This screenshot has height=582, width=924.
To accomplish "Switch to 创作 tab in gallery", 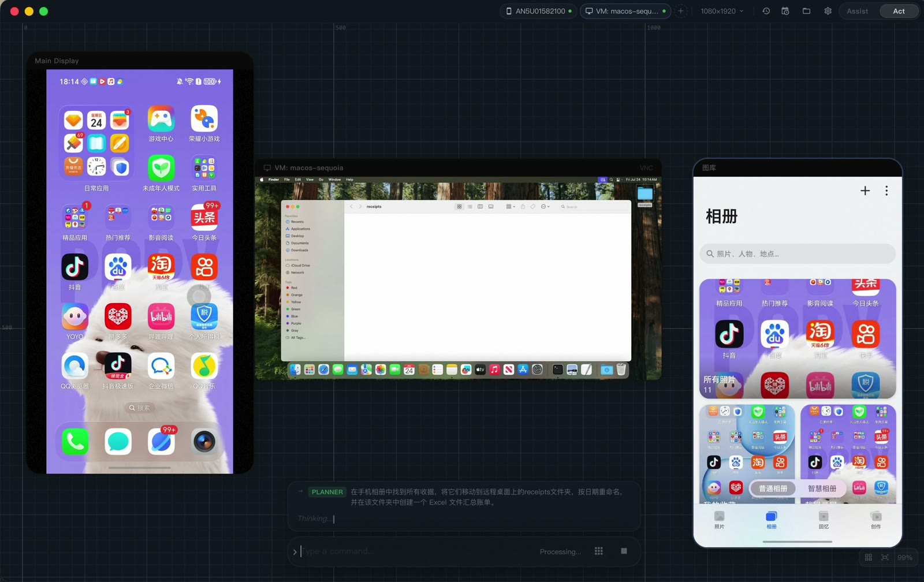I will tap(876, 520).
